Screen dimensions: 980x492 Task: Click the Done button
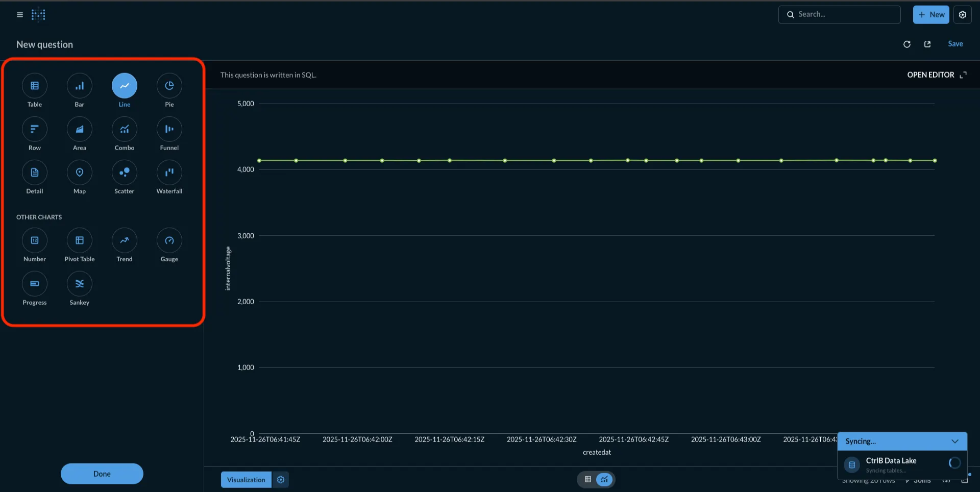click(x=102, y=474)
